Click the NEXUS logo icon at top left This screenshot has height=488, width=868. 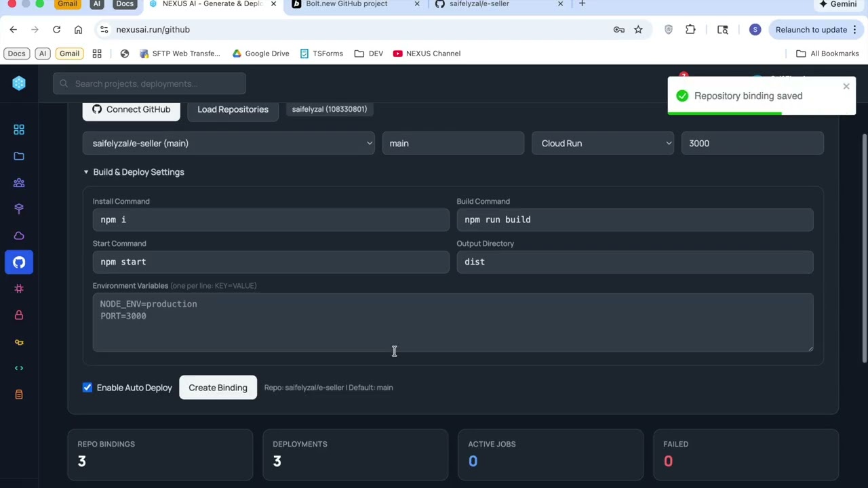tap(19, 83)
